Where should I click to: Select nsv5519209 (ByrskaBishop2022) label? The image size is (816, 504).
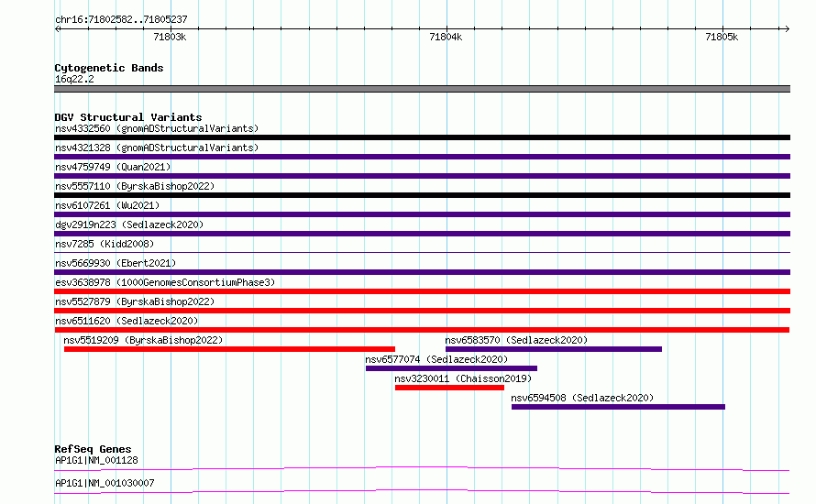coord(143,340)
